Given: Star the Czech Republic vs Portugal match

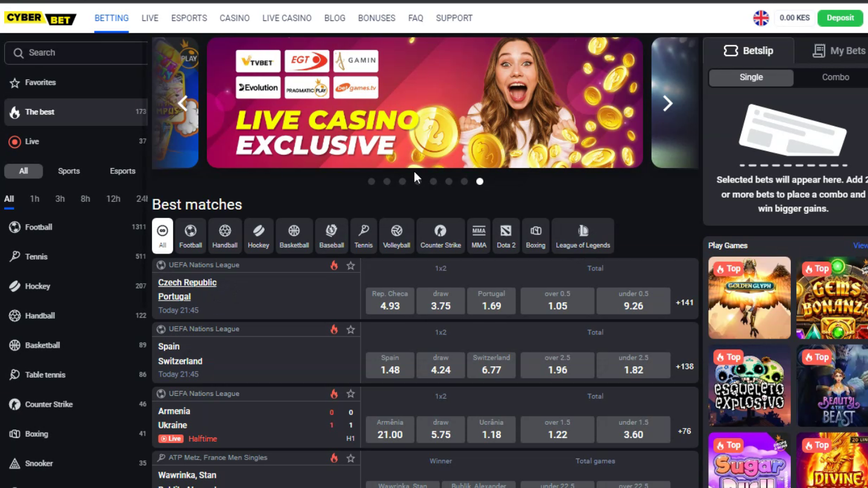Looking at the screenshot, I should coord(351,266).
